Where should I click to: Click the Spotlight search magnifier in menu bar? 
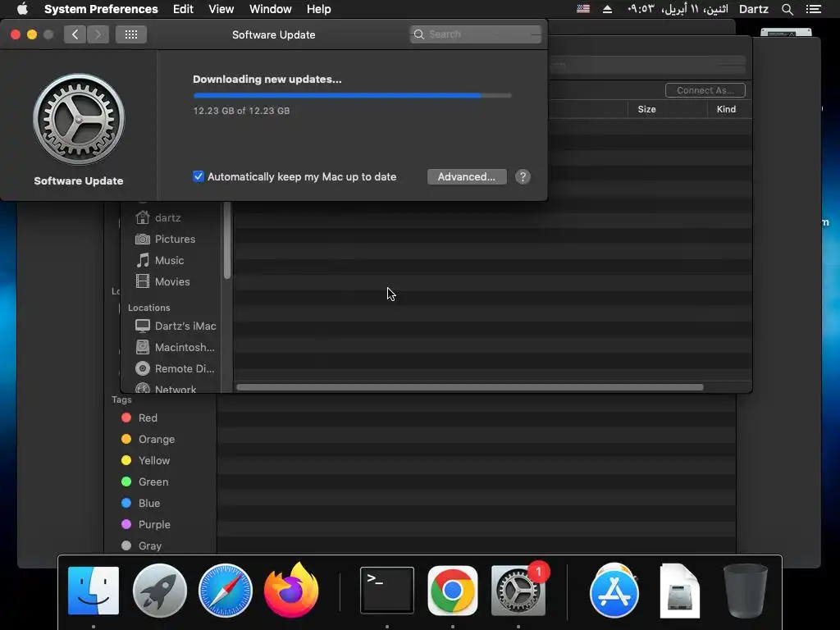tap(787, 9)
